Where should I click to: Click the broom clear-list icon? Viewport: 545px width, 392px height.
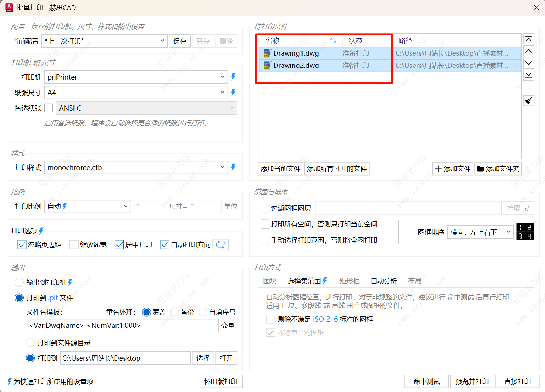tap(528, 100)
